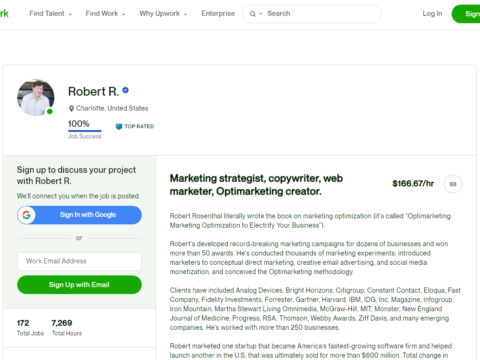Click the Upwork logo in header
This screenshot has height=360, width=480.
pyautogui.click(x=4, y=13)
